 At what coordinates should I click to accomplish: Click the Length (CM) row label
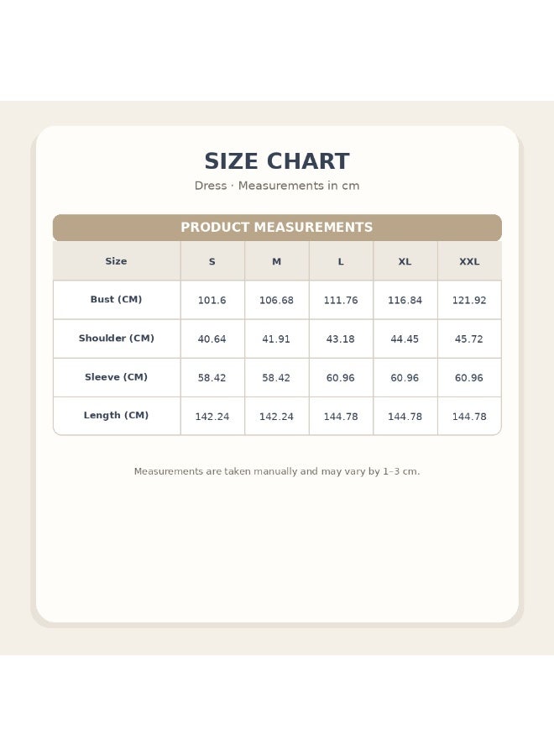[x=116, y=415]
